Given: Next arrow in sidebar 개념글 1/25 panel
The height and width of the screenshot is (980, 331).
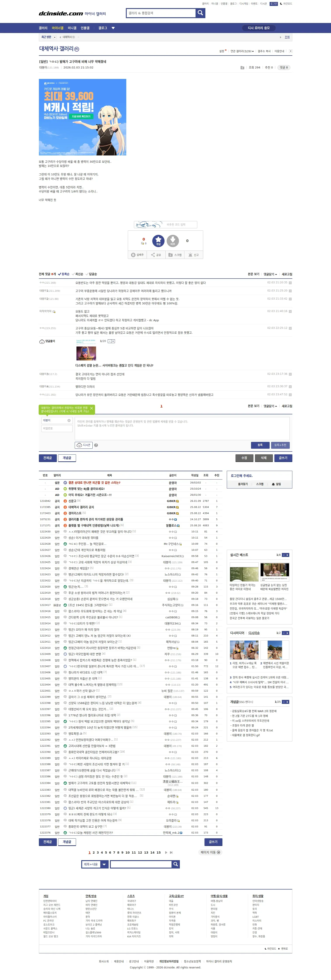Looking at the screenshot, I should point(288,702).
